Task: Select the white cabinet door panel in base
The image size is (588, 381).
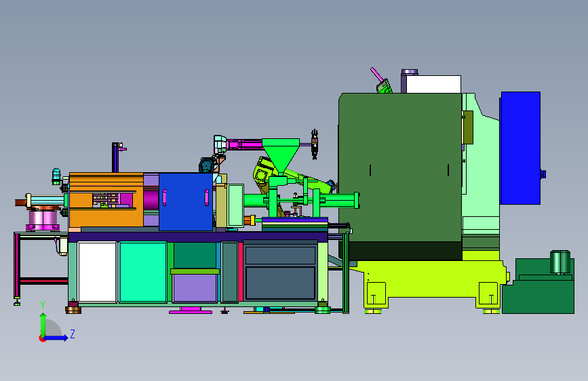Action: (x=97, y=272)
